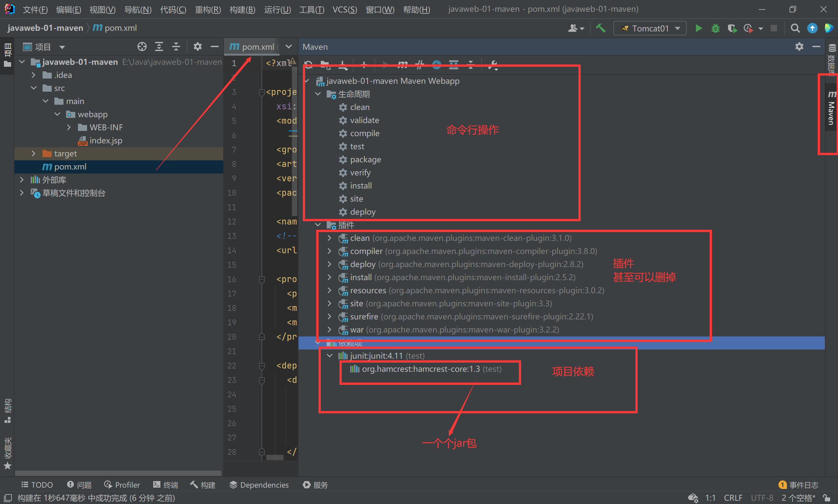Viewport: 838px width, 504px height.
Task: Expand target folder in project tree
Action: (33, 153)
